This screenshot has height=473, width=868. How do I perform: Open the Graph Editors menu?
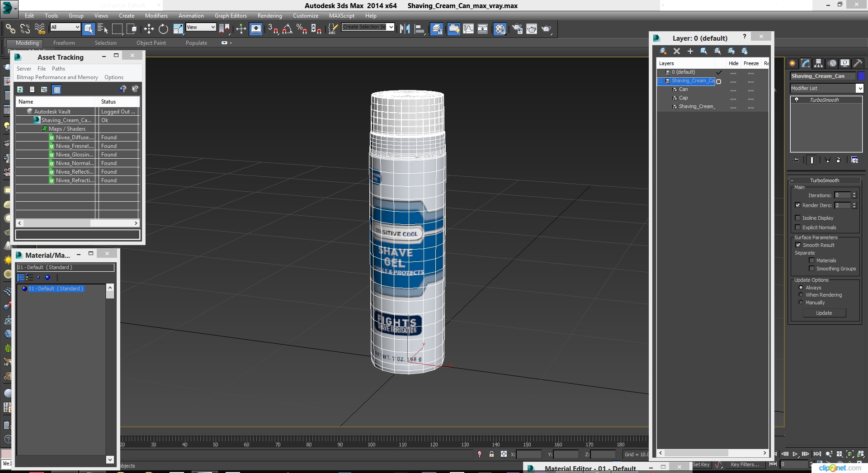pyautogui.click(x=231, y=16)
